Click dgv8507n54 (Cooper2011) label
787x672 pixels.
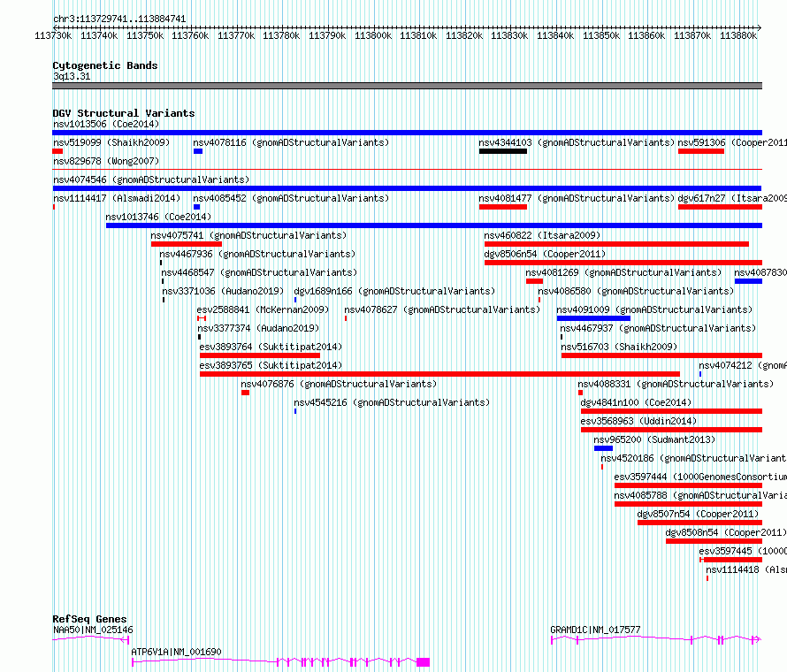pyautogui.click(x=699, y=514)
